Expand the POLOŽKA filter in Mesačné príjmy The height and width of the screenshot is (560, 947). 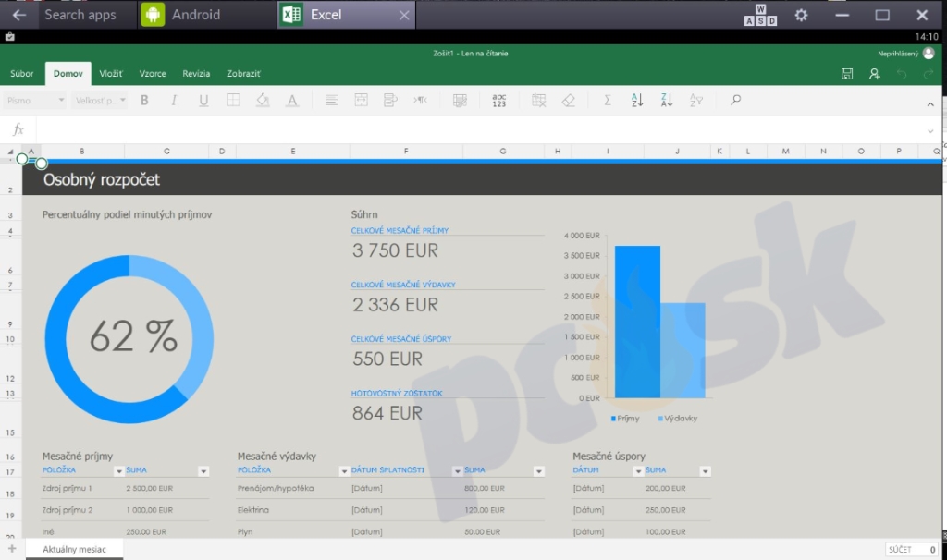click(118, 471)
